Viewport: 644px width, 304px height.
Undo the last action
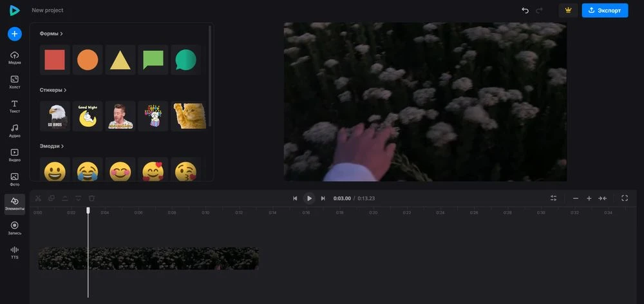(x=525, y=10)
